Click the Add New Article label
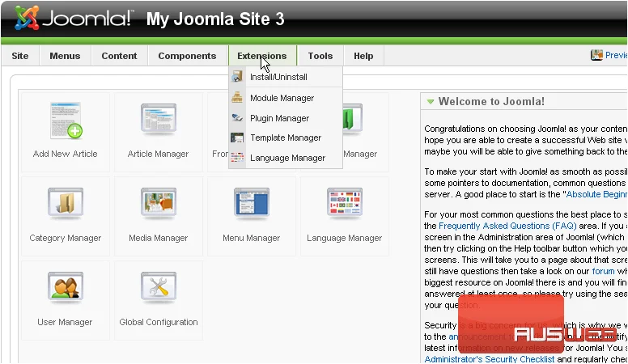This screenshot has height=364, width=628. 66,154
